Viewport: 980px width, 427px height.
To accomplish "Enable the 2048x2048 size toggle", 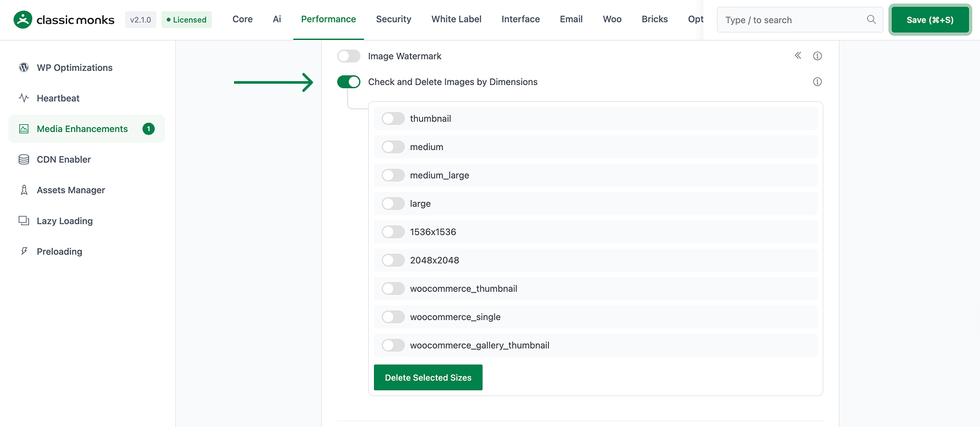I will click(393, 260).
